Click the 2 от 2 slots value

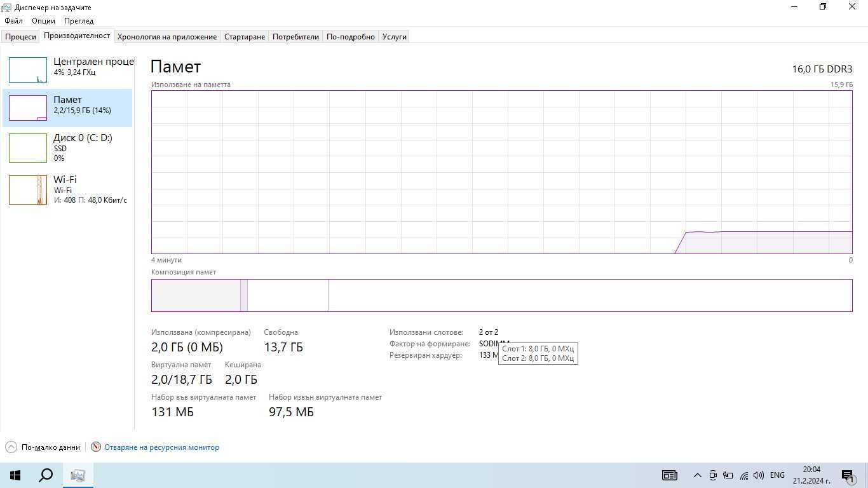pyautogui.click(x=489, y=332)
